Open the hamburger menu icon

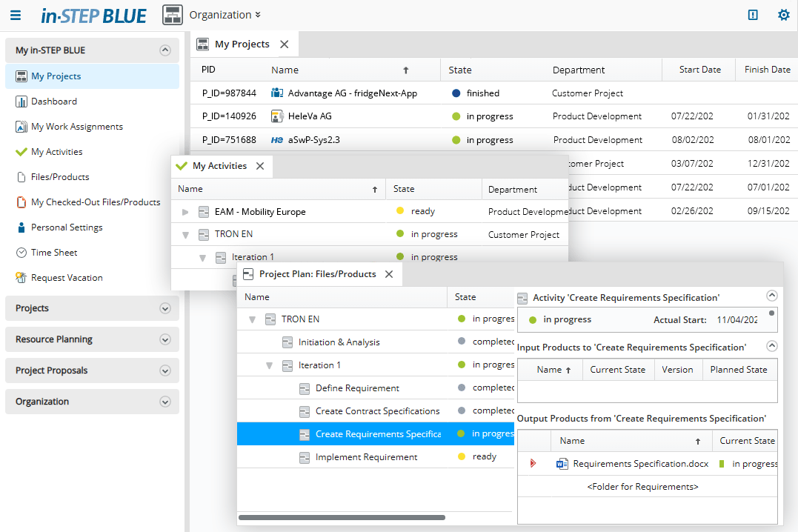pos(16,15)
